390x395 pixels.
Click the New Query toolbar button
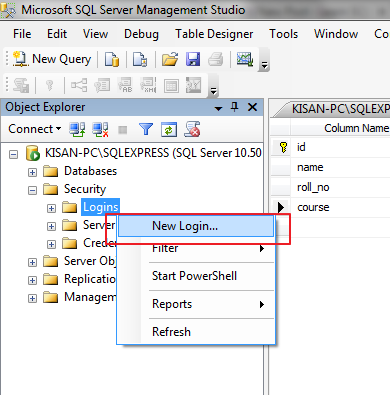[x=52, y=59]
